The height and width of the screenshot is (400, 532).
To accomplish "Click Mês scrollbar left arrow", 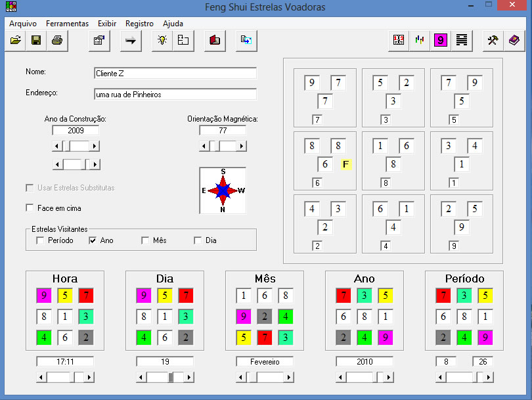I will tap(240, 377).
